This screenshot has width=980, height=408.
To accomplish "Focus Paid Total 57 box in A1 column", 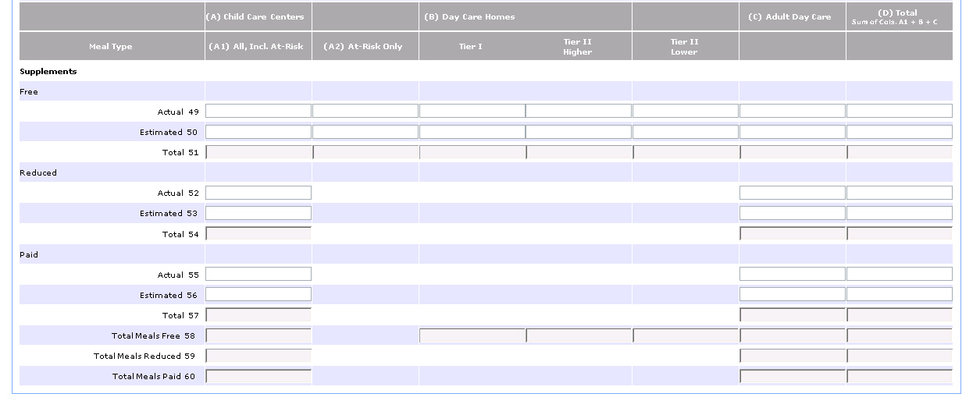I will click(x=258, y=315).
